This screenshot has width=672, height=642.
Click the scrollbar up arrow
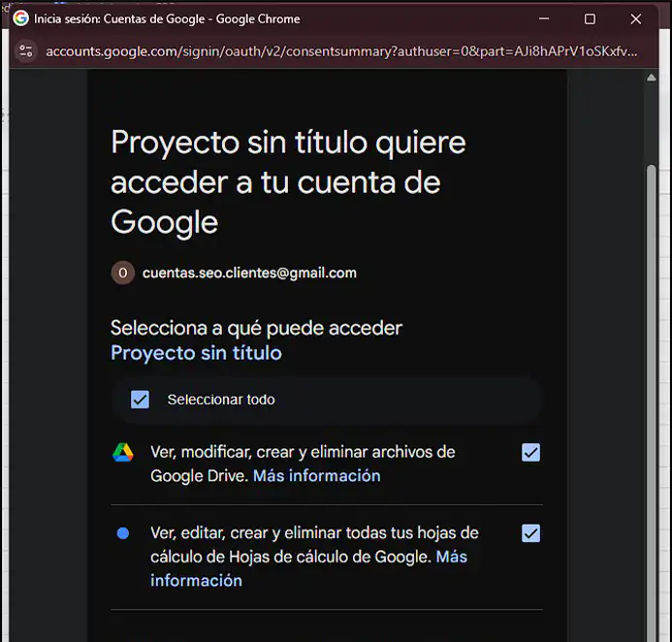652,78
